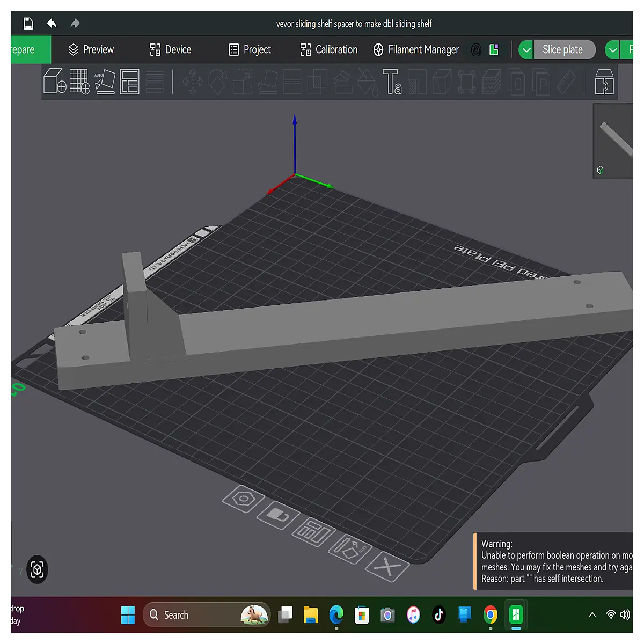Select the Scale tool
The image size is (644, 644).
tap(243, 82)
